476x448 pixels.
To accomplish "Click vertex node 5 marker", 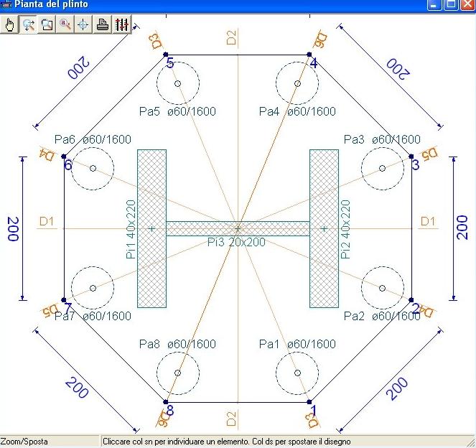I will [165, 55].
